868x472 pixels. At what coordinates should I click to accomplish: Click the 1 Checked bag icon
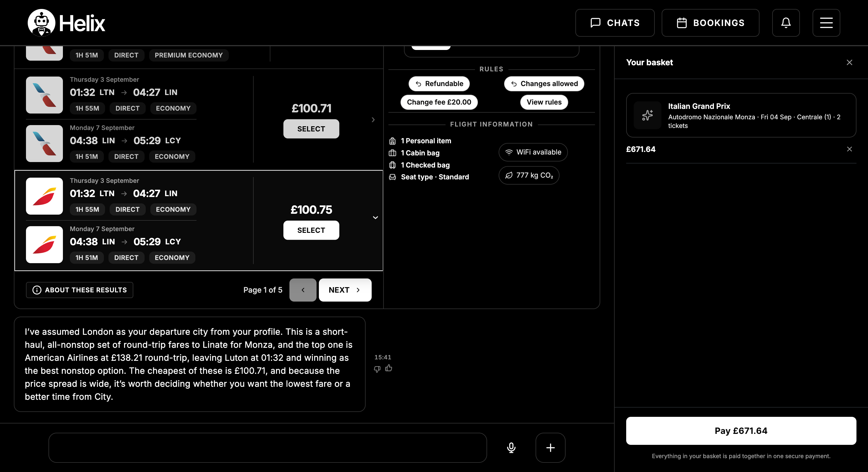(x=392, y=165)
